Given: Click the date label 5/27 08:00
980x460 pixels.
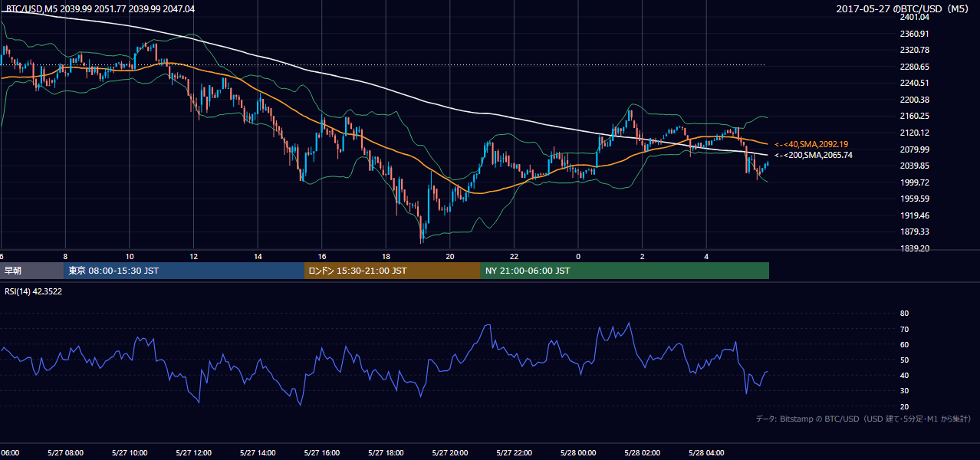Looking at the screenshot, I should click(64, 453).
